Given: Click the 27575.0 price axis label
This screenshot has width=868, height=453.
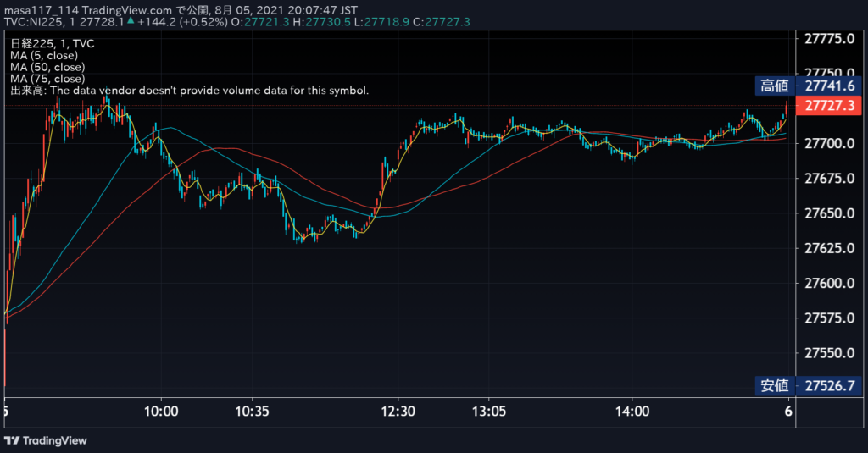Looking at the screenshot, I should (x=829, y=318).
